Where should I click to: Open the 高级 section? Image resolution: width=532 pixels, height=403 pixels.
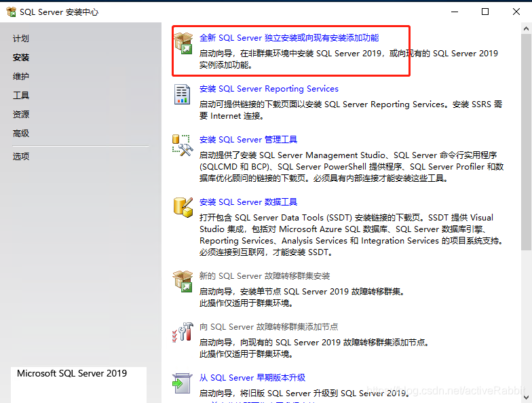(21, 133)
